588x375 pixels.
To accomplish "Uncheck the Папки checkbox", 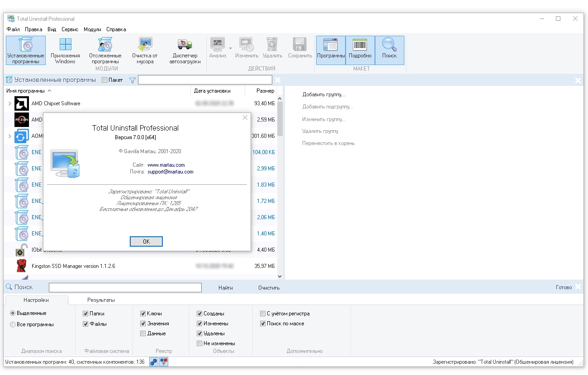I will pos(85,314).
